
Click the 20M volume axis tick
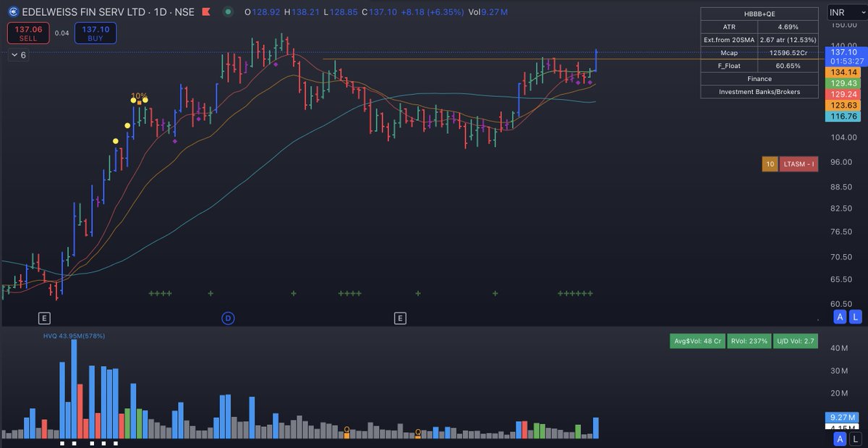839,393
